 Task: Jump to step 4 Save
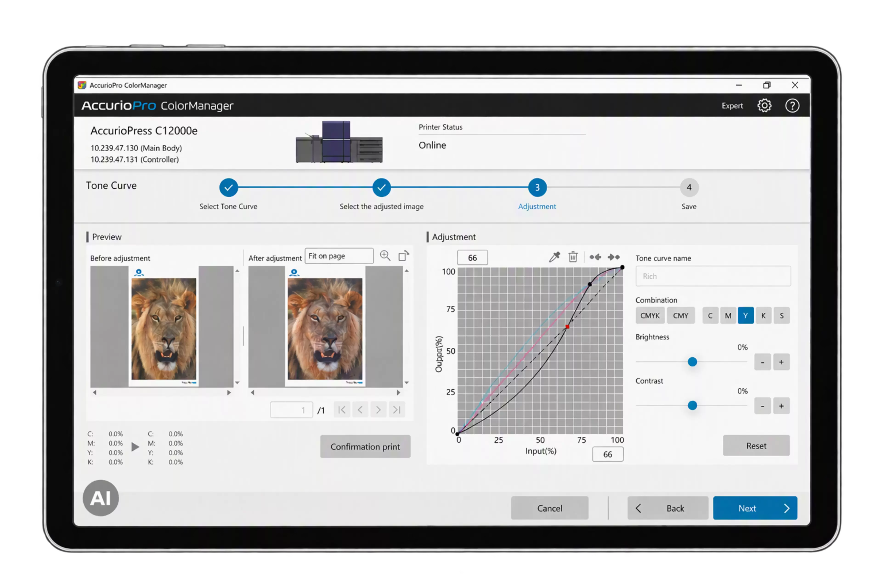pos(689,187)
